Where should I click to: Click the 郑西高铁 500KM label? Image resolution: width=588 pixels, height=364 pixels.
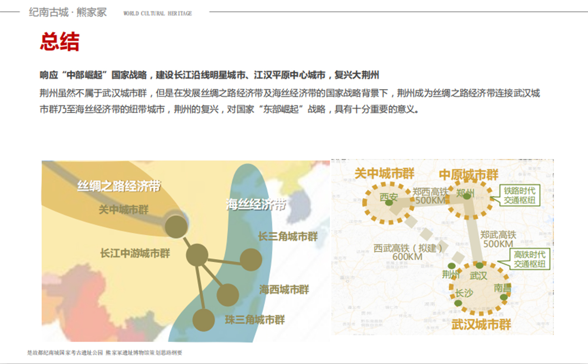click(x=431, y=196)
